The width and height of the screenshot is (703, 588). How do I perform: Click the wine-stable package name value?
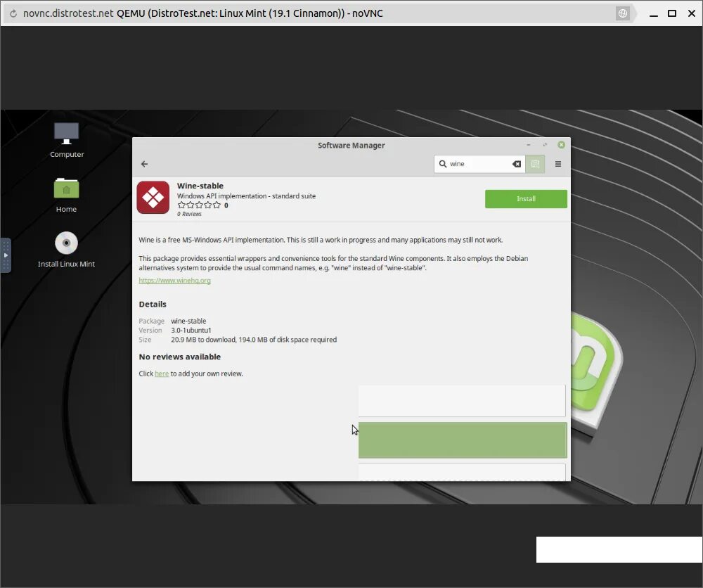tap(188, 321)
